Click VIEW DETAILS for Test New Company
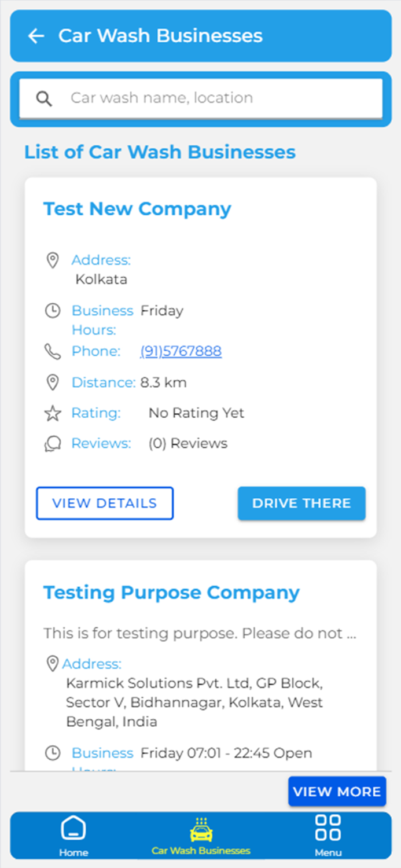Viewport: 401px width, 868px height. 105,503
